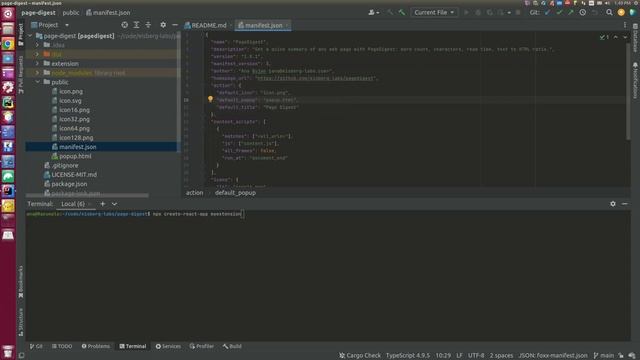Viewport: 640px width, 360px height.
Task: Open the user account icon menu
Action: [373, 13]
